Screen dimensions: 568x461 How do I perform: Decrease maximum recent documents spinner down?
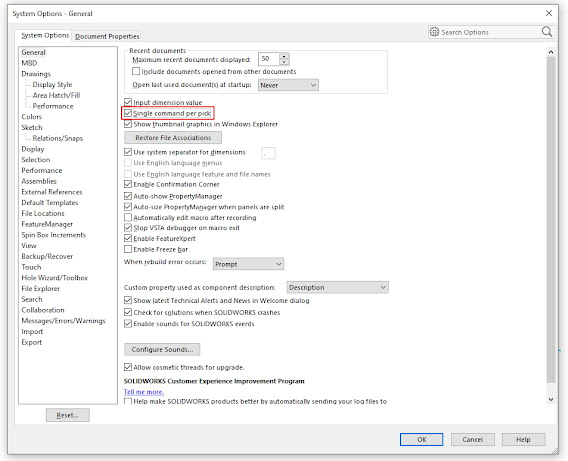pyautogui.click(x=284, y=62)
